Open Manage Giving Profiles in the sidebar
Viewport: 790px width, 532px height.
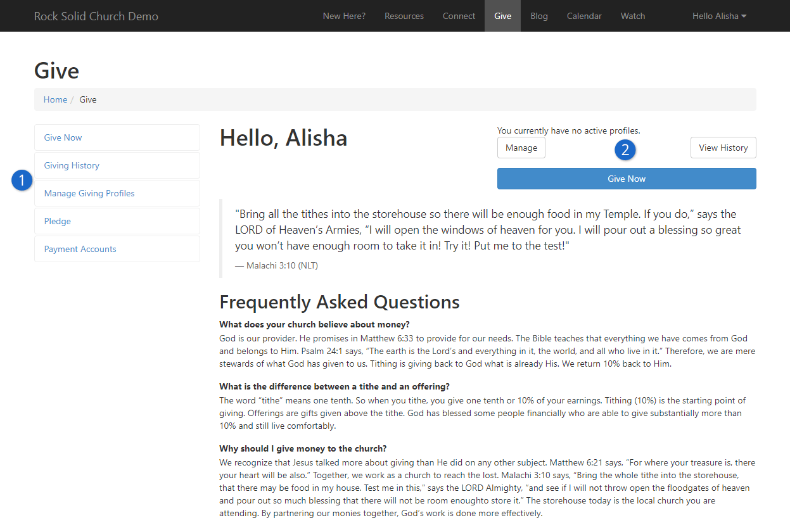point(117,193)
